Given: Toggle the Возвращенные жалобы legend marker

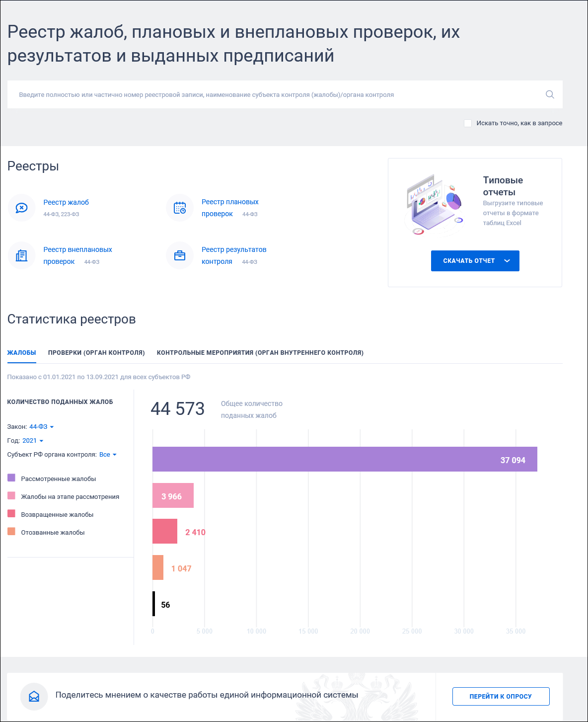Looking at the screenshot, I should [x=11, y=514].
